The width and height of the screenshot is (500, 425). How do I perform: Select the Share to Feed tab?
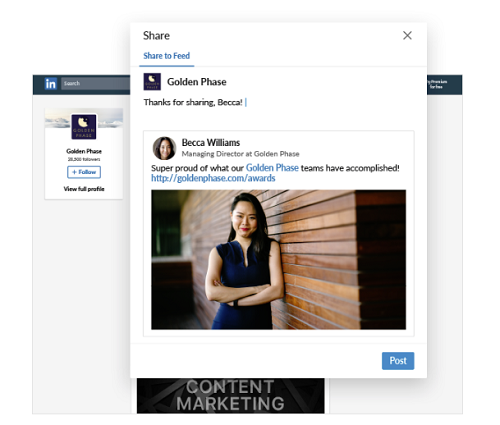pos(166,56)
